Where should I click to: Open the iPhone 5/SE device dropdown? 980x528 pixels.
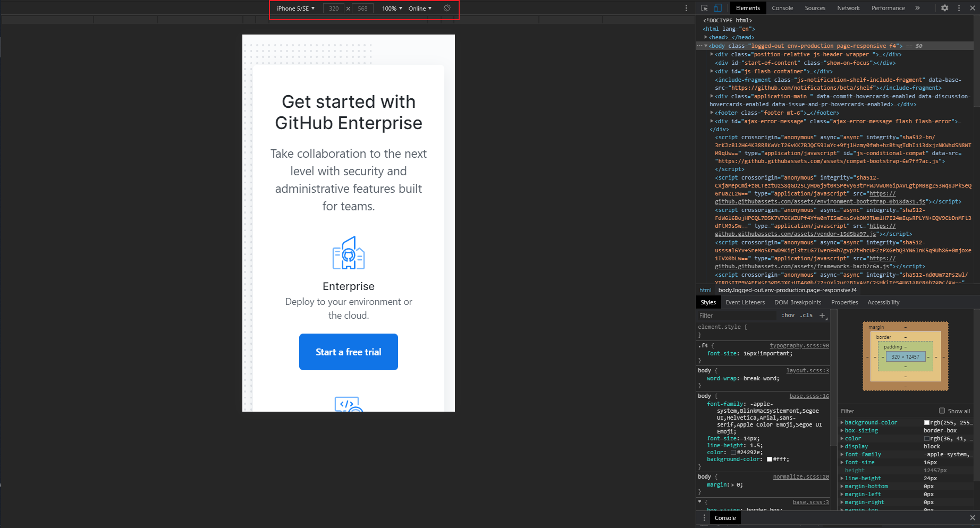pyautogui.click(x=295, y=8)
